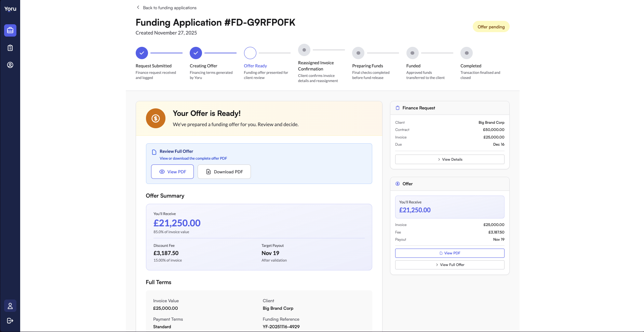Expand View Full Offer in the Offer panel
Image resolution: width=644 pixels, height=332 pixels.
click(450, 265)
